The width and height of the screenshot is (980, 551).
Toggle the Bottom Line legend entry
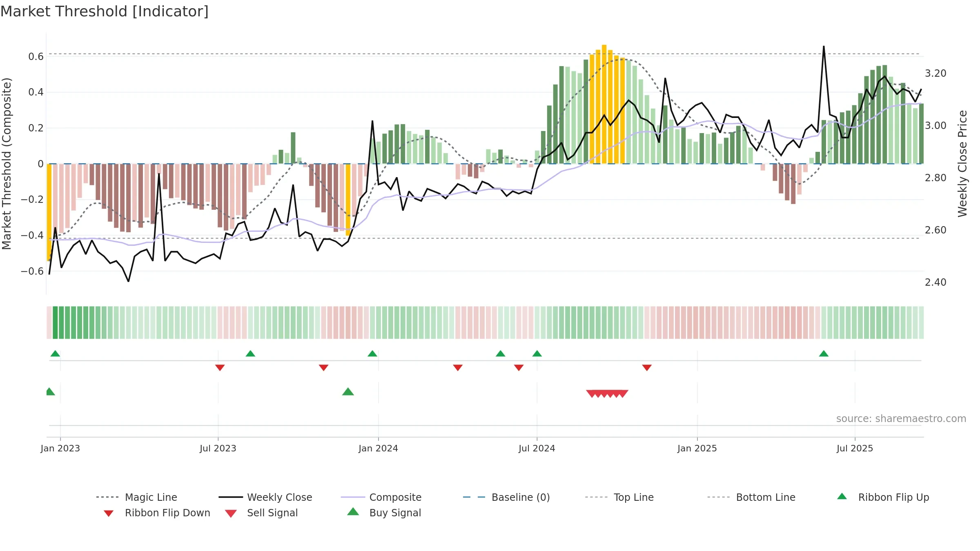pyautogui.click(x=751, y=497)
